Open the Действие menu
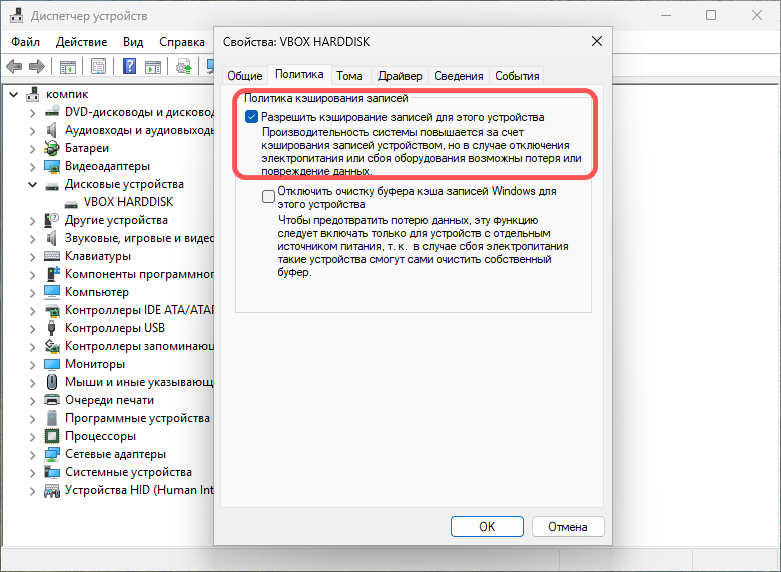Viewport: 781px width, 572px height. (x=81, y=42)
